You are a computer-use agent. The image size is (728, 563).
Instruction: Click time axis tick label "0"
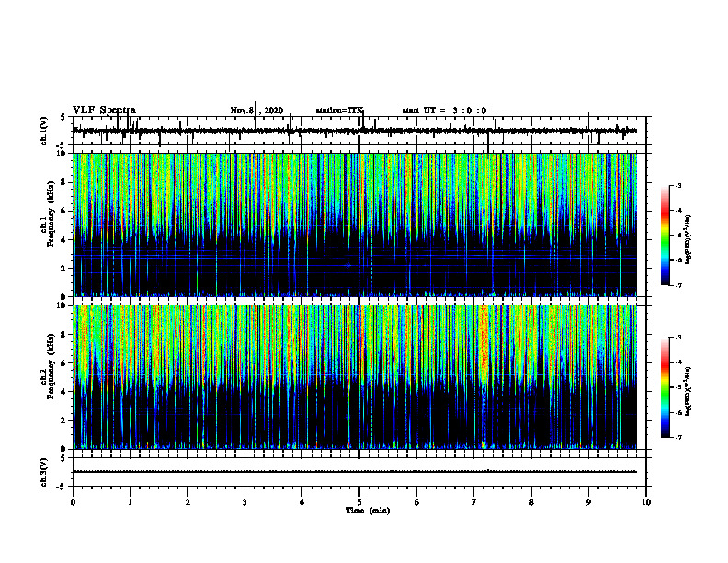click(73, 502)
